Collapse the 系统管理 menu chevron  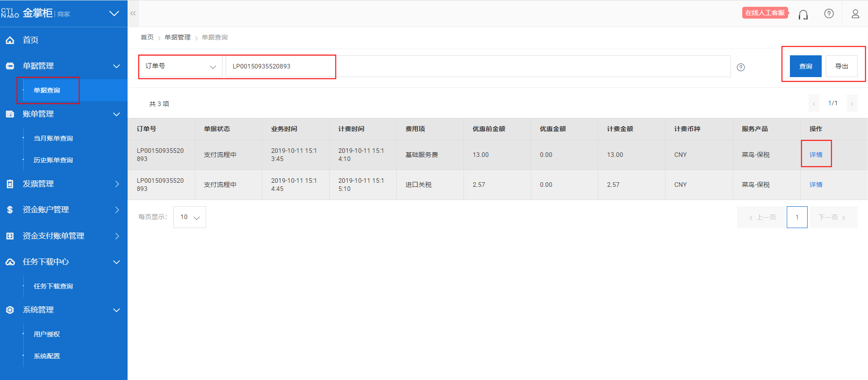point(117,310)
